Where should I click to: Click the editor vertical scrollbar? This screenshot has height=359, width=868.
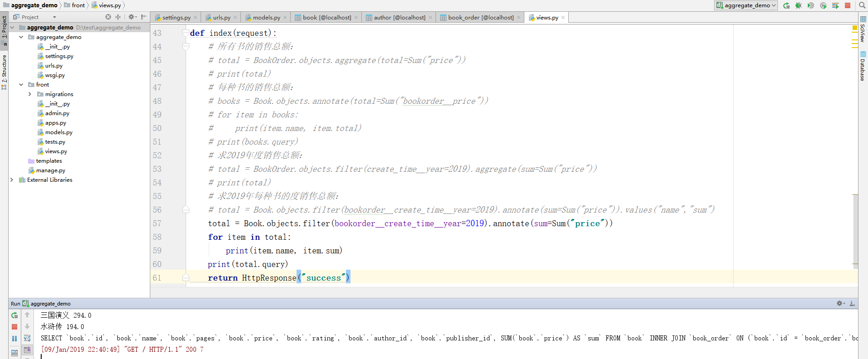(x=855, y=231)
